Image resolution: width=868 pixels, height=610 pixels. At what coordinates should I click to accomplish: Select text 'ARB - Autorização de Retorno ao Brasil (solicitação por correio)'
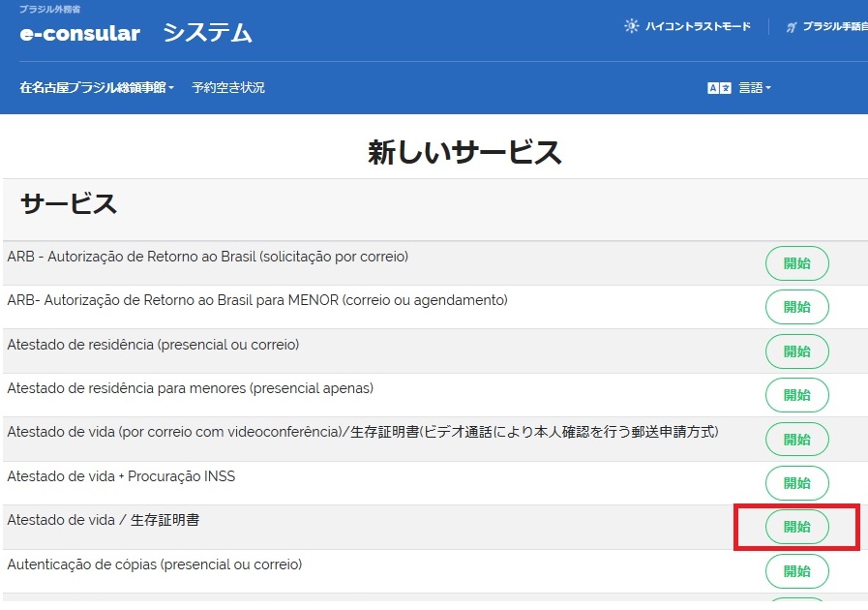(x=208, y=257)
